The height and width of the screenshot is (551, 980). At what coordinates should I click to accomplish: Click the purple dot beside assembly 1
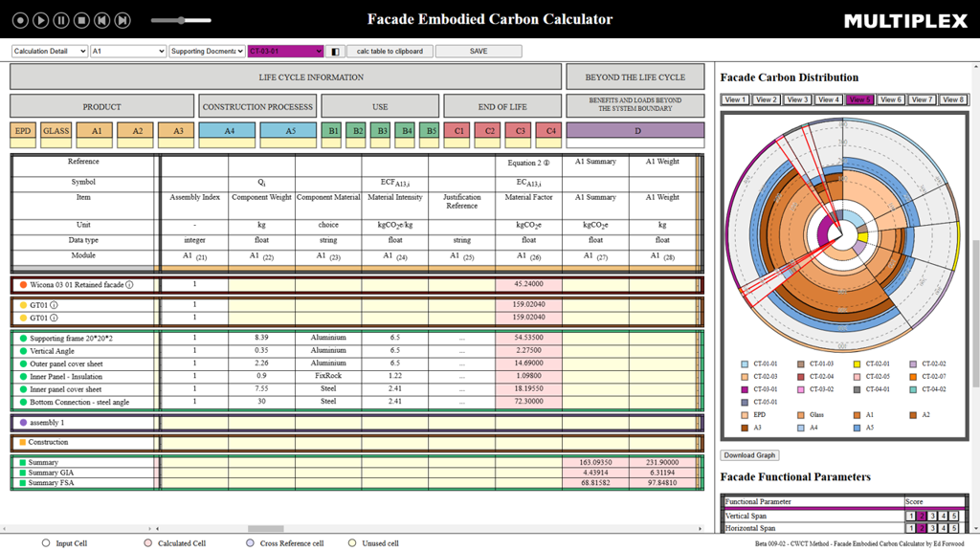[23, 422]
